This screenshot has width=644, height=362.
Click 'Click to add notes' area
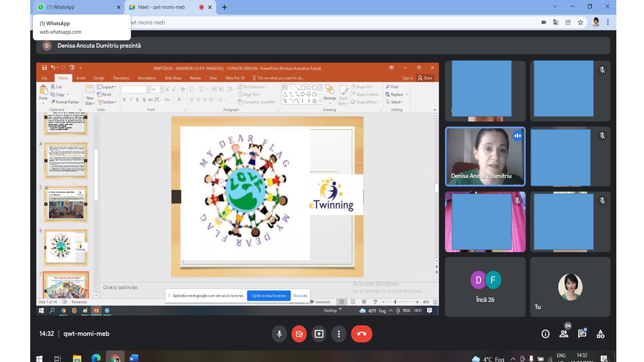point(121,288)
